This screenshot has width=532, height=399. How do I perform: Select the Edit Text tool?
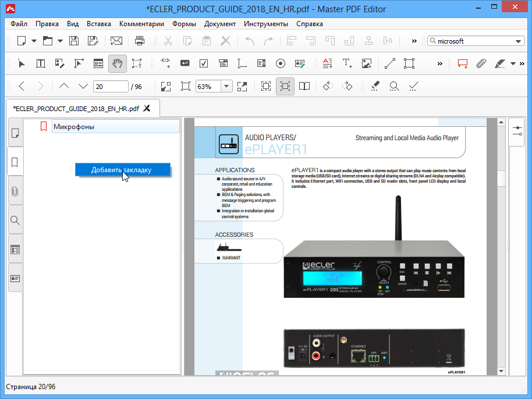coord(41,63)
